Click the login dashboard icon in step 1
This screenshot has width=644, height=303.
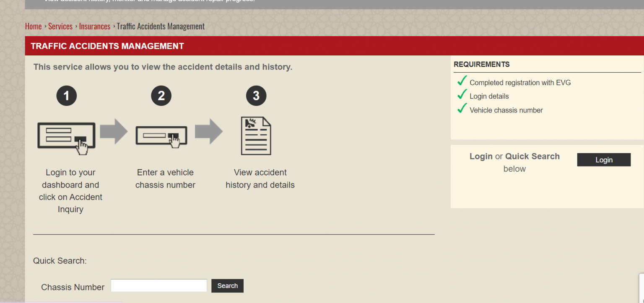click(x=66, y=134)
